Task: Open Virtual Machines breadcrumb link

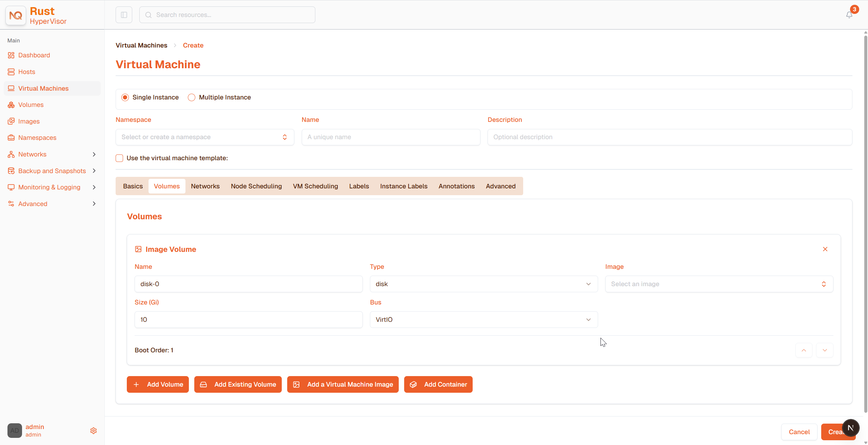Action: [141, 45]
